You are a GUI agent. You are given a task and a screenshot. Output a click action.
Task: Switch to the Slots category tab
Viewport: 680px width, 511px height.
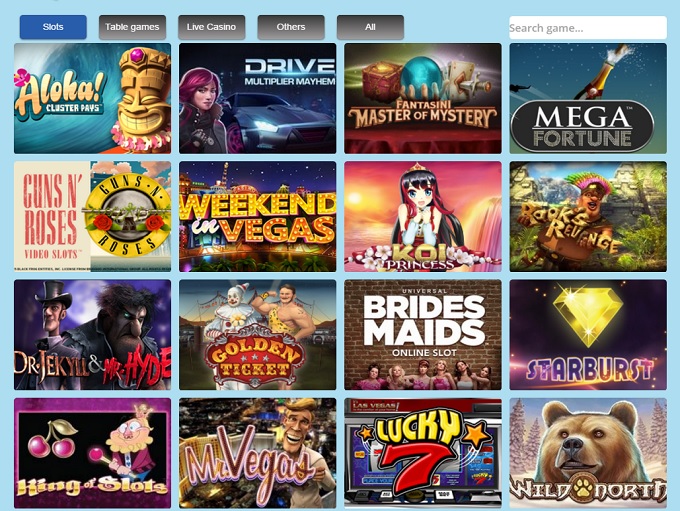[53, 27]
